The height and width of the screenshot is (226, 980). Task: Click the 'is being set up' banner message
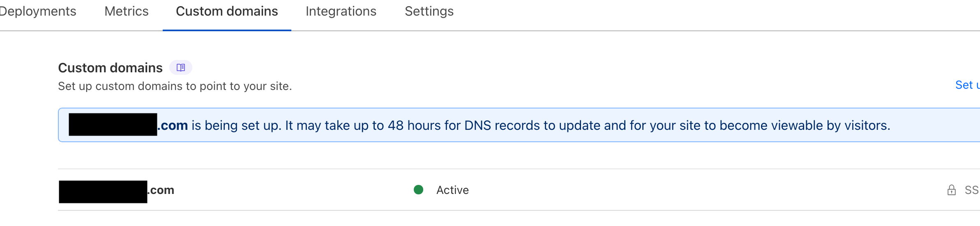pyautogui.click(x=236, y=125)
